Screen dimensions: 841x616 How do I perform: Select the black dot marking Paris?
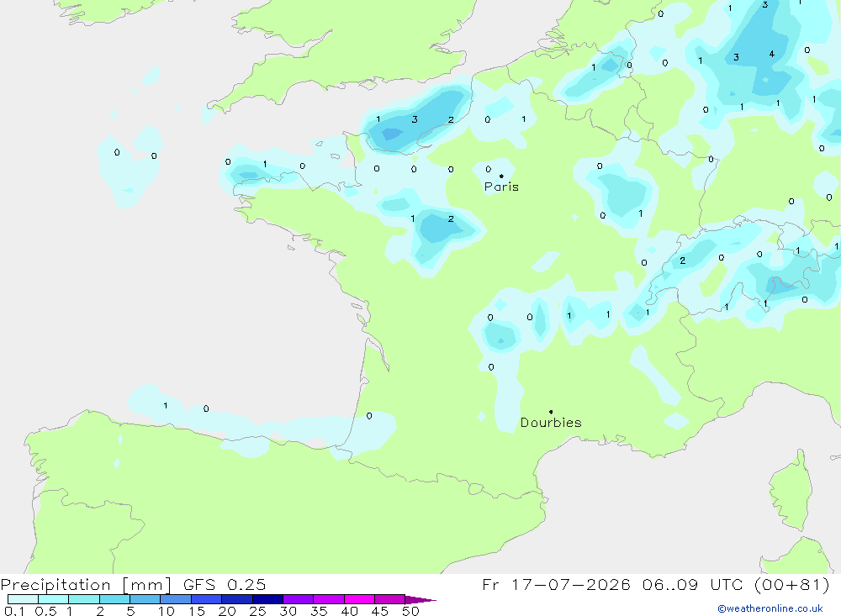(x=501, y=176)
